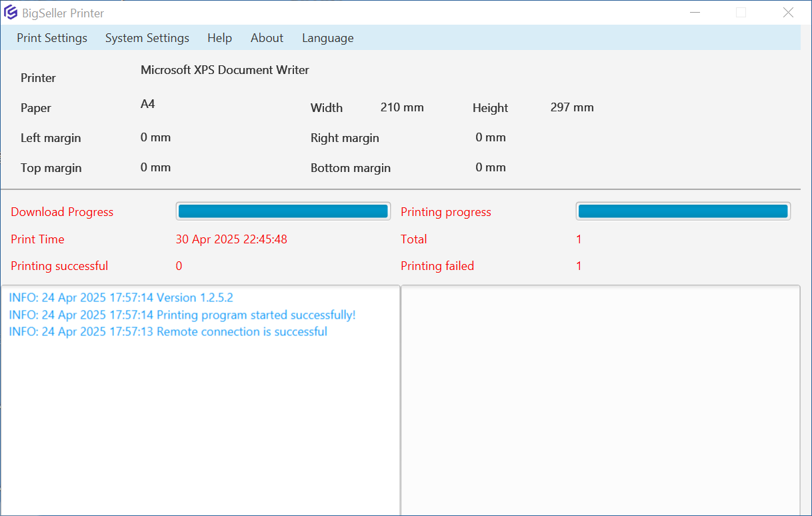
Task: Click the empty right-hand log panel
Action: coord(600,400)
